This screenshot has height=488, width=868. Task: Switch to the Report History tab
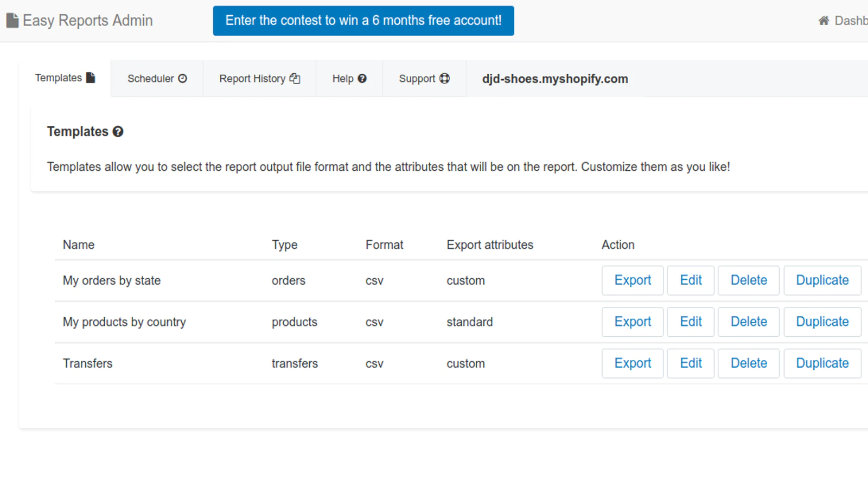pyautogui.click(x=260, y=79)
